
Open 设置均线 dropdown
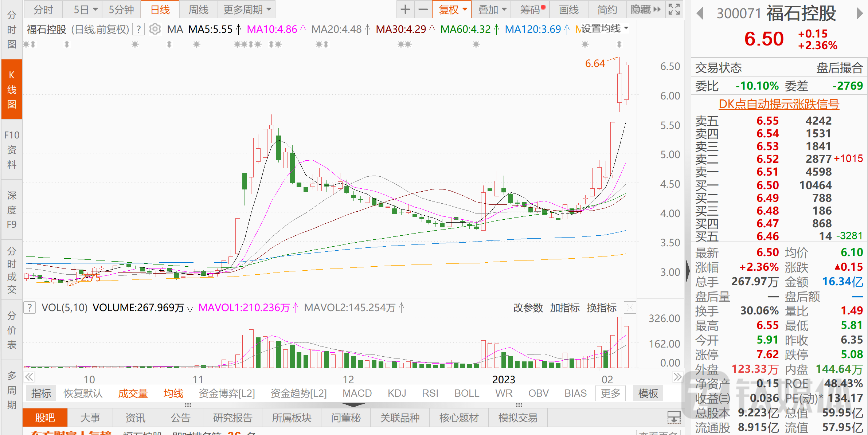[x=604, y=28]
